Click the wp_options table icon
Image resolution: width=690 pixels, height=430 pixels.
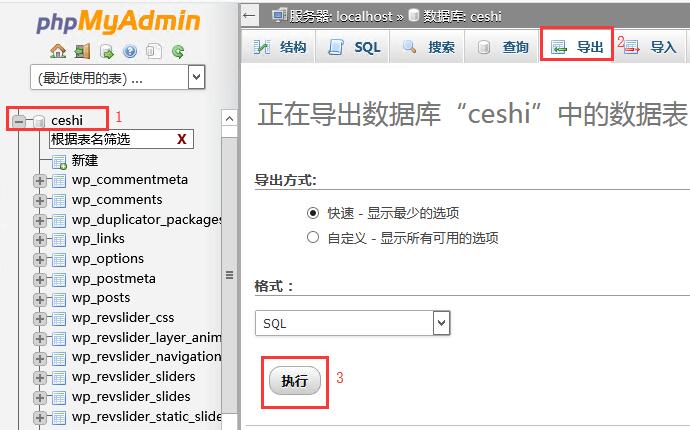tap(58, 259)
